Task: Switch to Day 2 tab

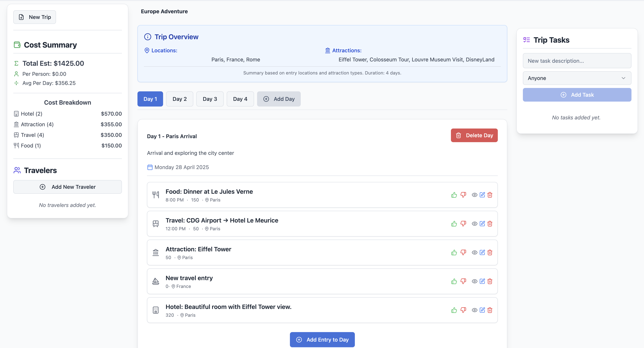Action: point(179,99)
